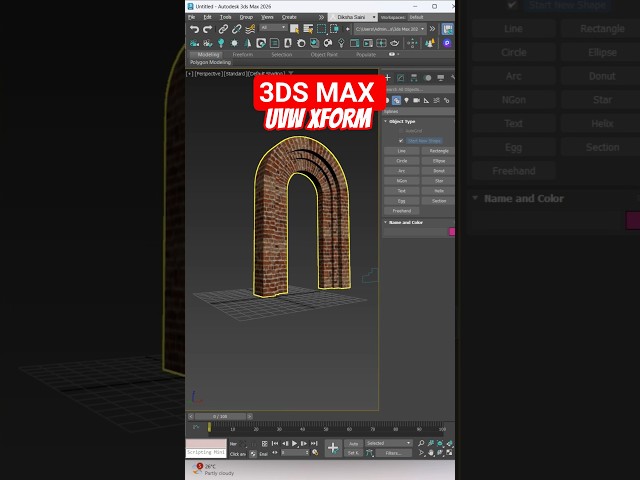The height and width of the screenshot is (480, 640).
Task: Click the purple circular P icon
Action: point(447,43)
